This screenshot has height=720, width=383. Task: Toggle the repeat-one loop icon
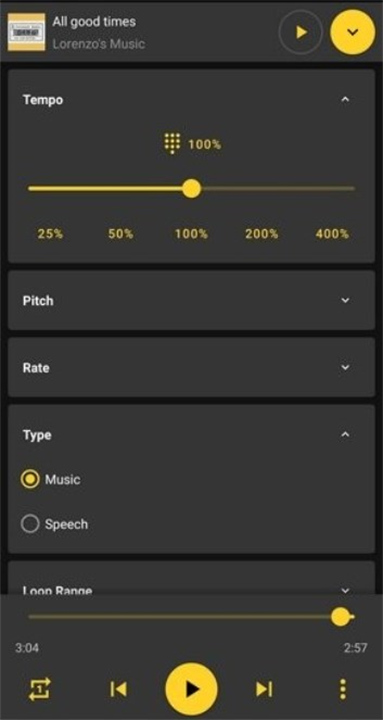click(40, 689)
